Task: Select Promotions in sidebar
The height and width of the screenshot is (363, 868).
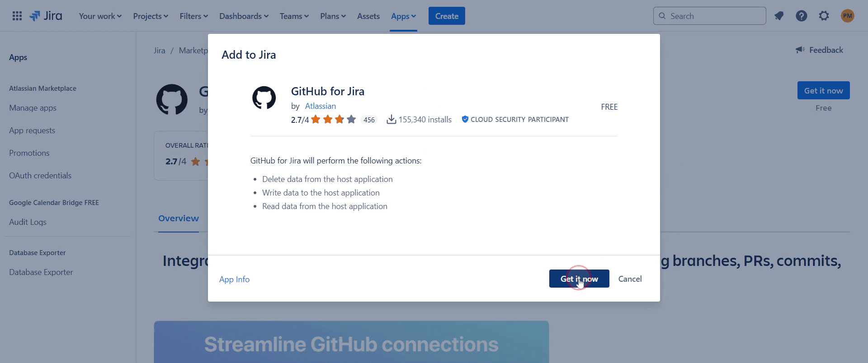Action: (29, 153)
